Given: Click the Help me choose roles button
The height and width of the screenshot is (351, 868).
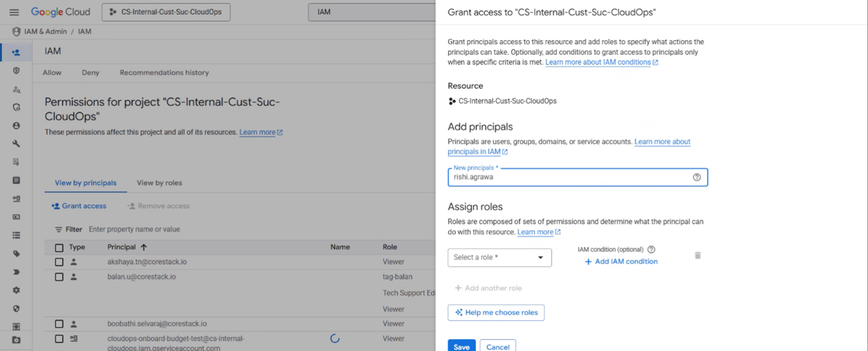Looking at the screenshot, I should (x=496, y=313).
